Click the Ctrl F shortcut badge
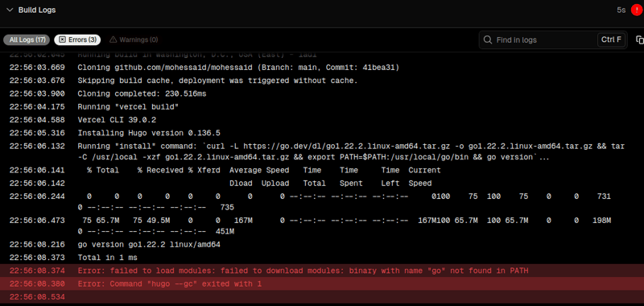This screenshot has height=306, width=644. [611, 39]
